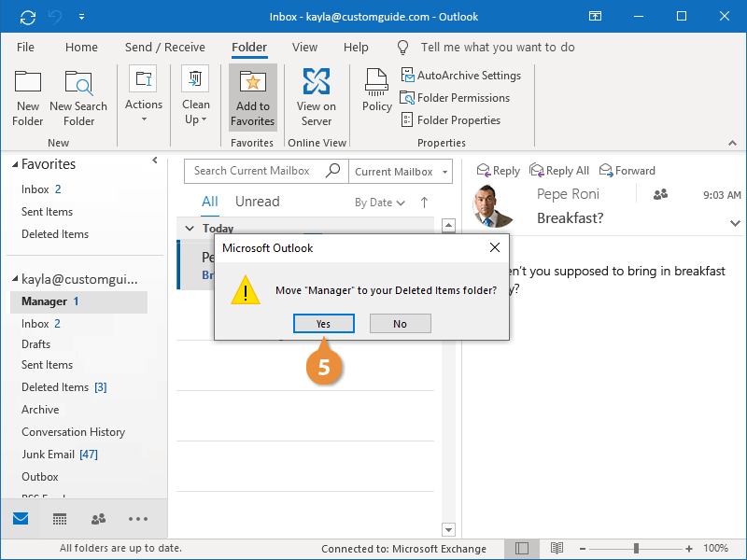Select Inbox under Favorites

tap(41, 189)
